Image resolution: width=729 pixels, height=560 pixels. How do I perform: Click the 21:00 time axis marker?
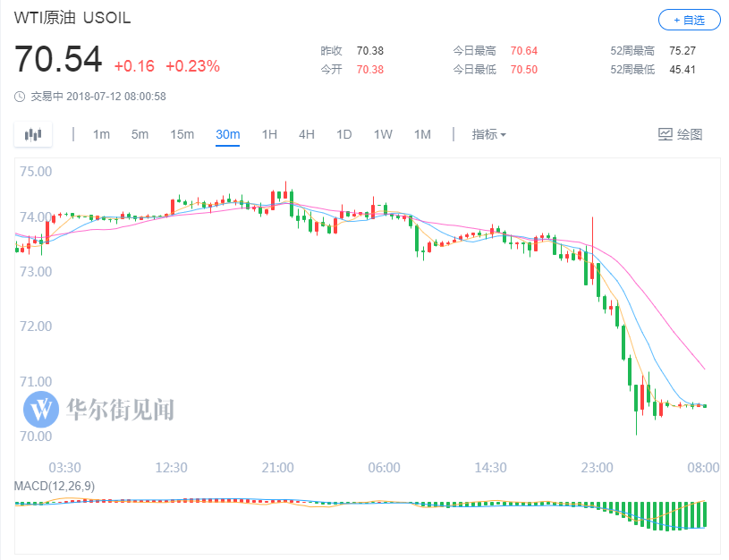click(277, 468)
